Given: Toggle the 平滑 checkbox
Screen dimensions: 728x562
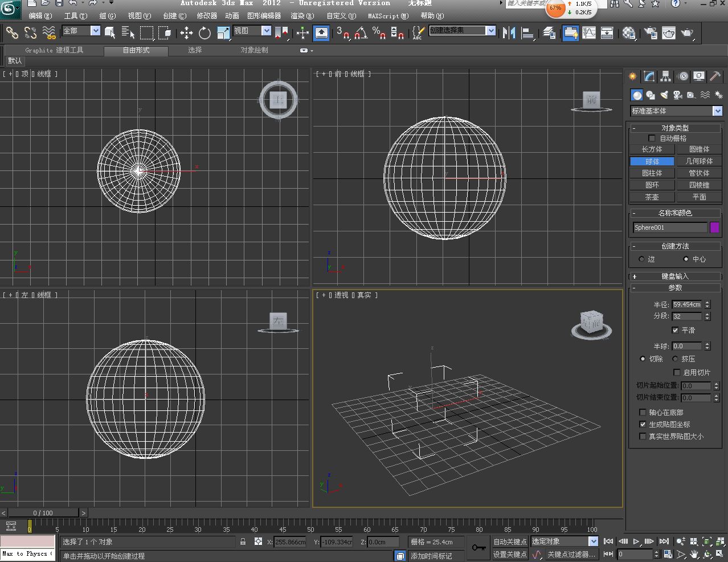Looking at the screenshot, I should click(x=676, y=331).
